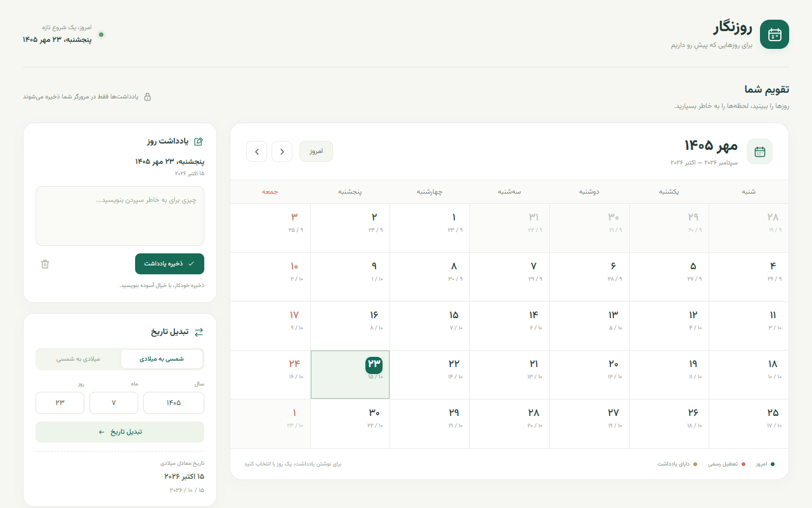Select day ۱۷ Friday cell

270,326
